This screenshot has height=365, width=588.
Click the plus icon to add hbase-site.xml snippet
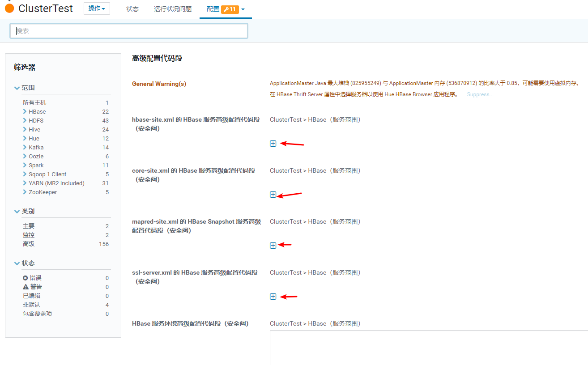click(273, 143)
